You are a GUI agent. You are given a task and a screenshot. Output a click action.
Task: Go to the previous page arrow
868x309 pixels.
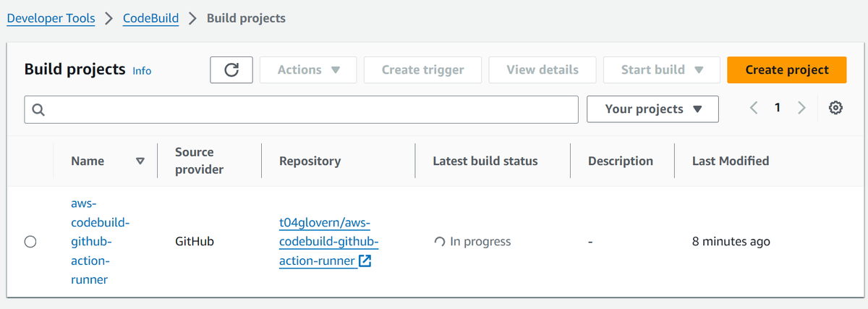point(754,109)
